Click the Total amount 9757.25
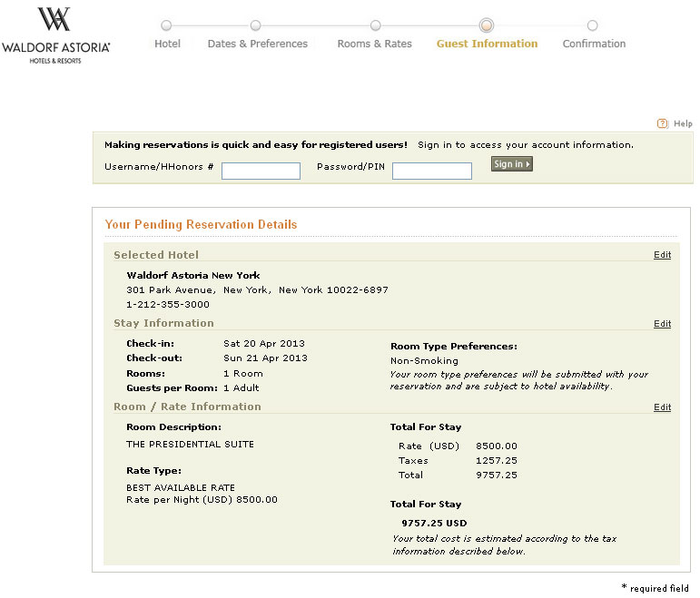 [x=497, y=475]
